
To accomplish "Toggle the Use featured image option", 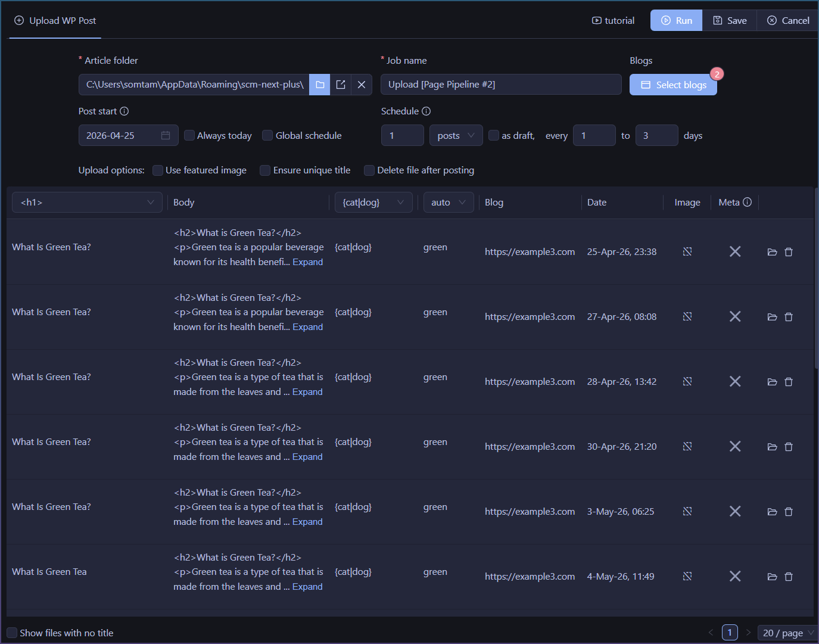I will coord(158,170).
